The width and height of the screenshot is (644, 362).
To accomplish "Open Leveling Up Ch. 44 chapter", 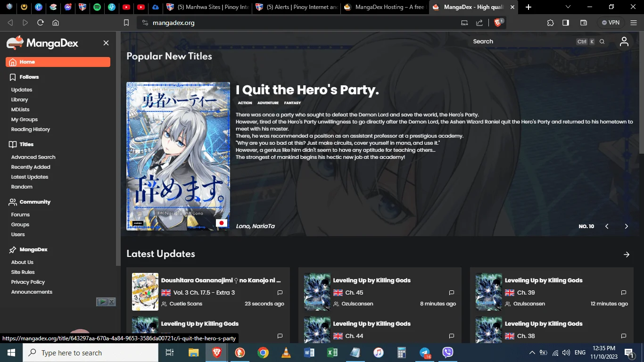I will point(354,336).
